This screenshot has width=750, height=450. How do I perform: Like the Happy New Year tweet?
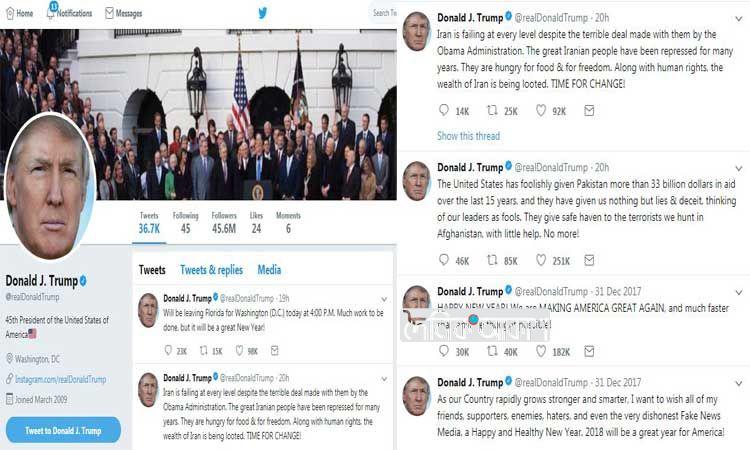tap(541, 352)
